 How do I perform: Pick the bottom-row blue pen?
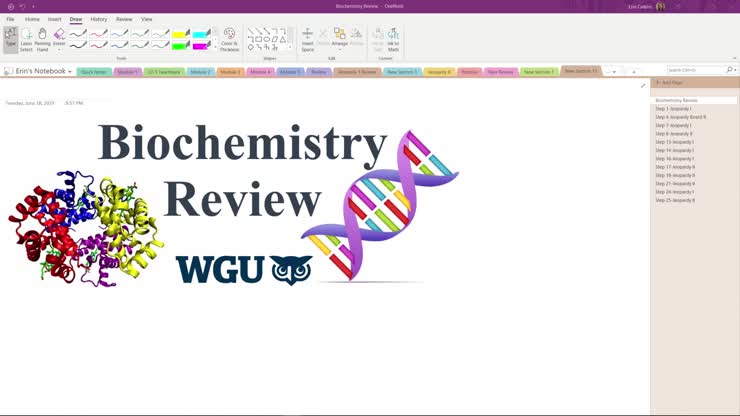click(x=119, y=45)
